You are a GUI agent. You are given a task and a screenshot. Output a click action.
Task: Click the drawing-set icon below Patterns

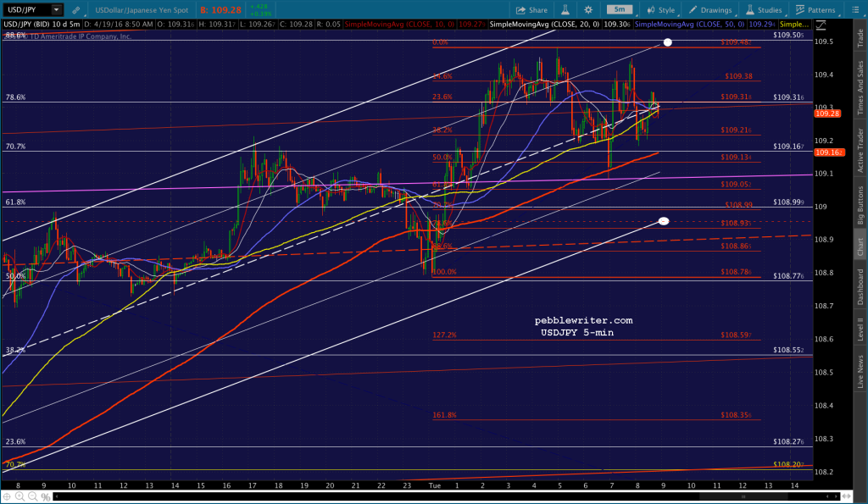tap(821, 25)
